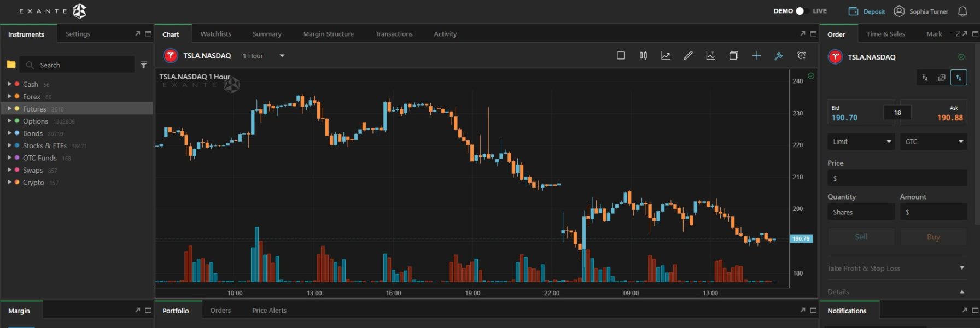Select the pencil drawing tool

[689, 55]
